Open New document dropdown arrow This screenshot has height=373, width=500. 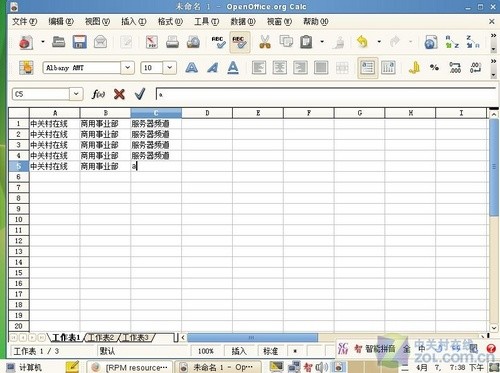tap(43, 42)
